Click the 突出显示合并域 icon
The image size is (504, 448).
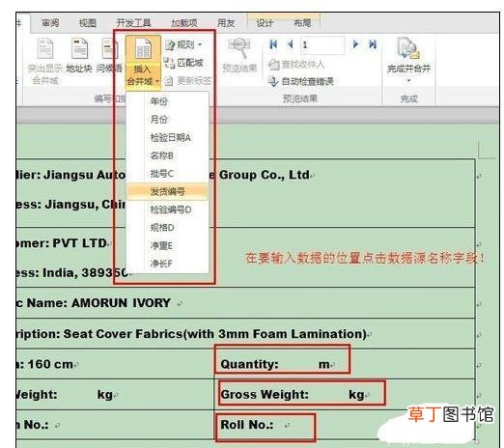point(45,48)
